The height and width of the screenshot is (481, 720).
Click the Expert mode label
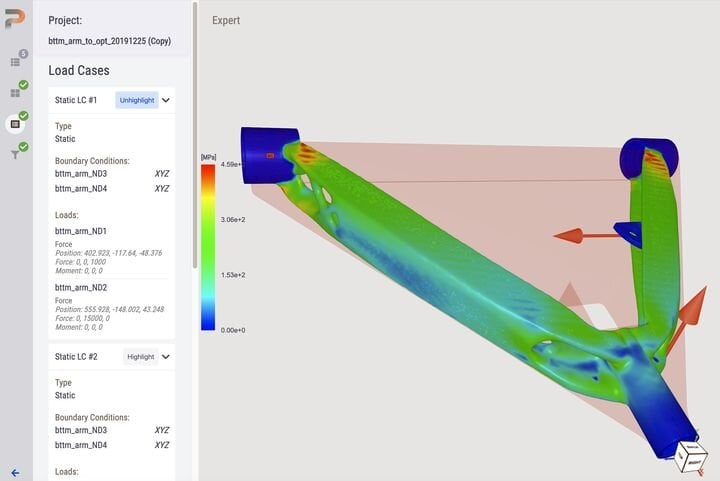[226, 20]
